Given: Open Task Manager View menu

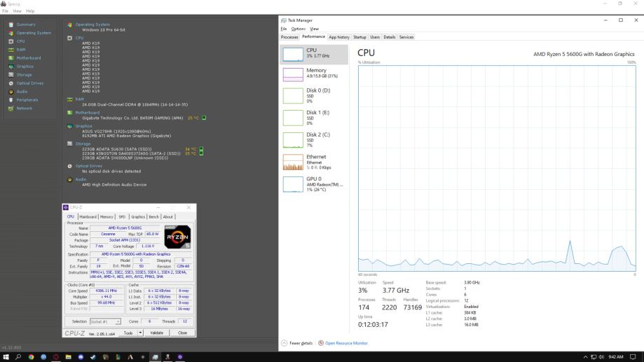Looking at the screenshot, I should coord(314,29).
